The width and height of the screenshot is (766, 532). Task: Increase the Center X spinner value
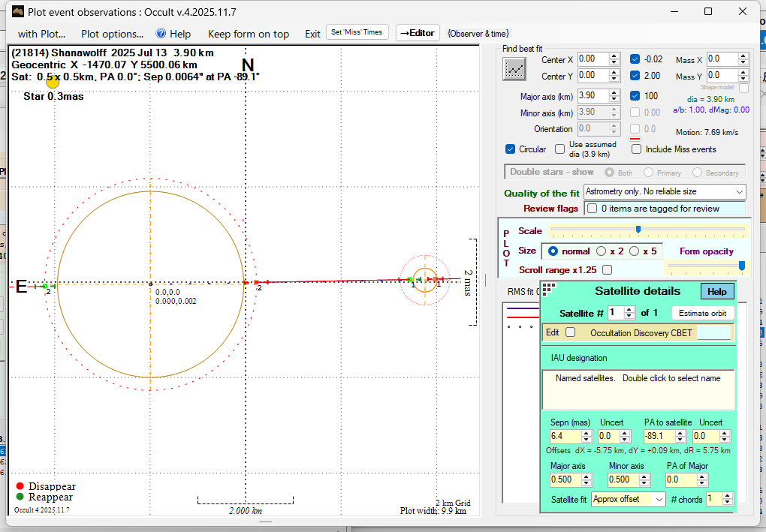pos(614,56)
